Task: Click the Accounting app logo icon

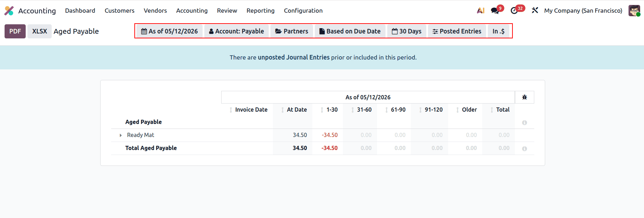Action: click(9, 11)
